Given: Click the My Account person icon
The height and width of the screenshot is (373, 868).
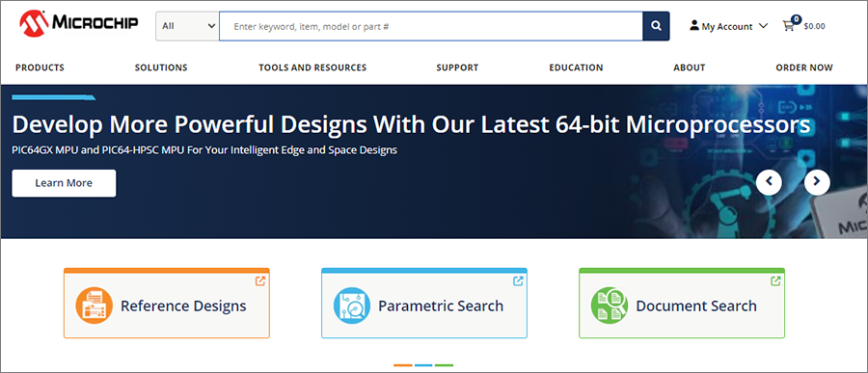Looking at the screenshot, I should click(x=694, y=25).
